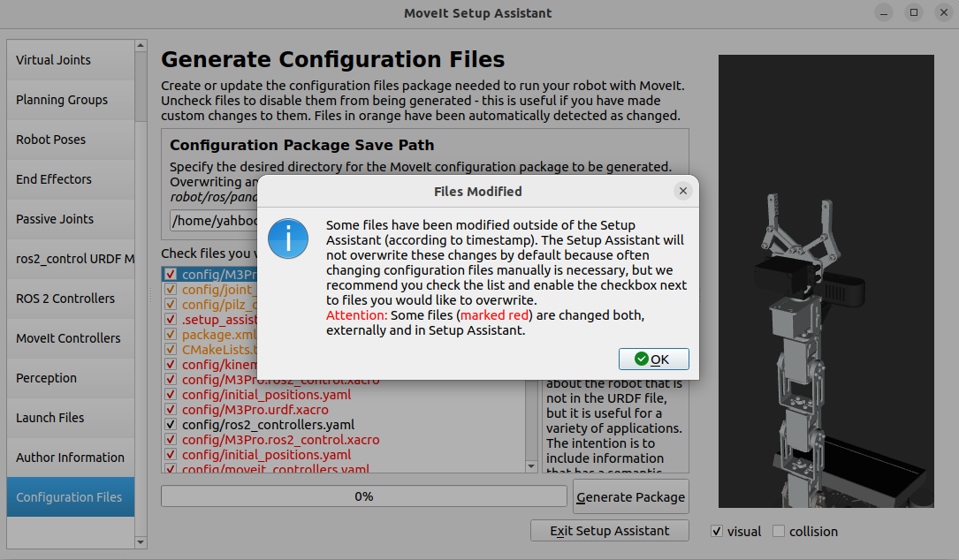Click the Generate Package button
This screenshot has height=560, width=959.
click(630, 497)
